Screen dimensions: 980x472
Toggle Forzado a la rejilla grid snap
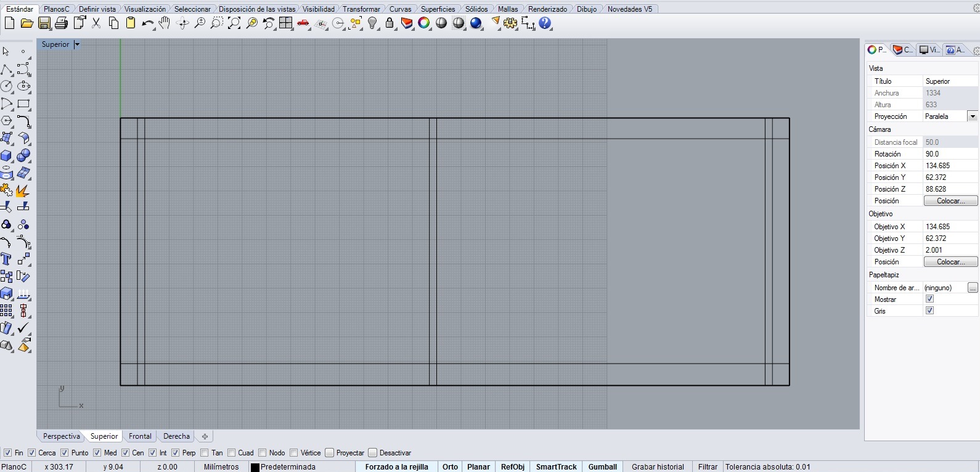tap(396, 467)
